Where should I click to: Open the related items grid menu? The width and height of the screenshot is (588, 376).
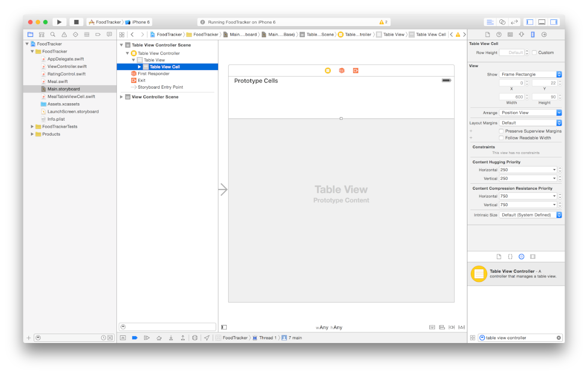pyautogui.click(x=122, y=34)
